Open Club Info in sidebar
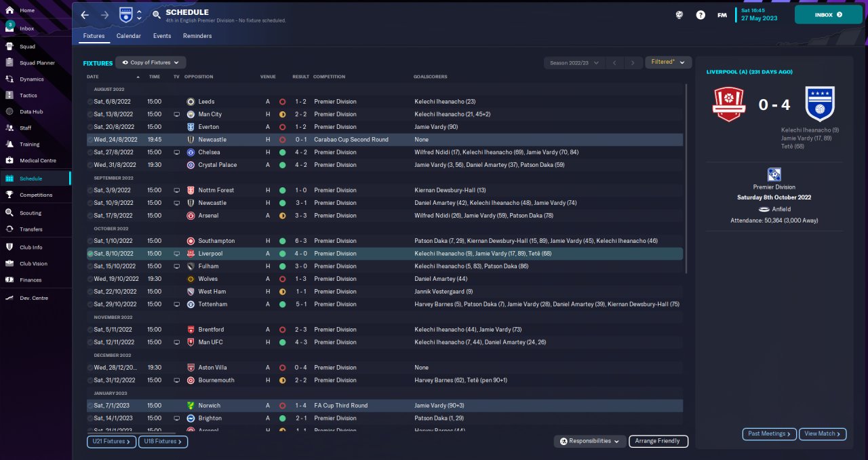868x460 pixels. [31, 247]
